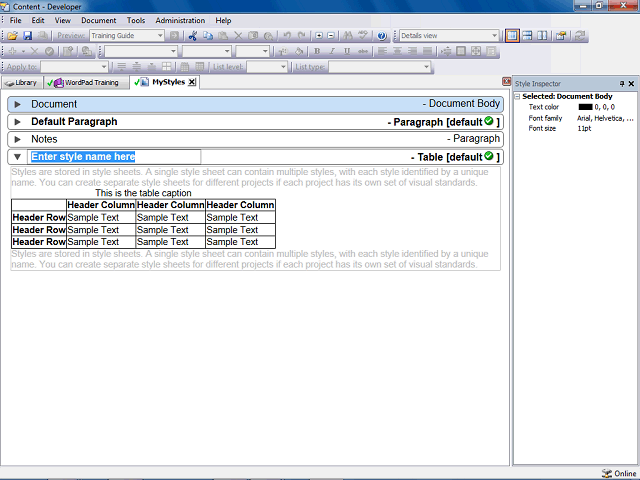This screenshot has height=480, width=640.
Task: Select the Font size 11pt value
Action: point(584,129)
